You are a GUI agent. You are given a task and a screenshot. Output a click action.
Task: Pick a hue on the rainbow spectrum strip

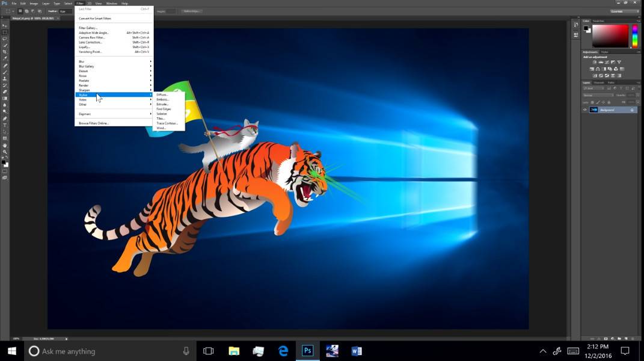pyautogui.click(x=635, y=35)
